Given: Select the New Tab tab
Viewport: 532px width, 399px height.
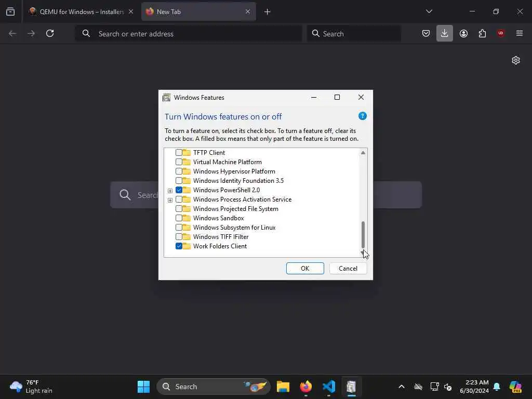Looking at the screenshot, I should pyautogui.click(x=198, y=11).
